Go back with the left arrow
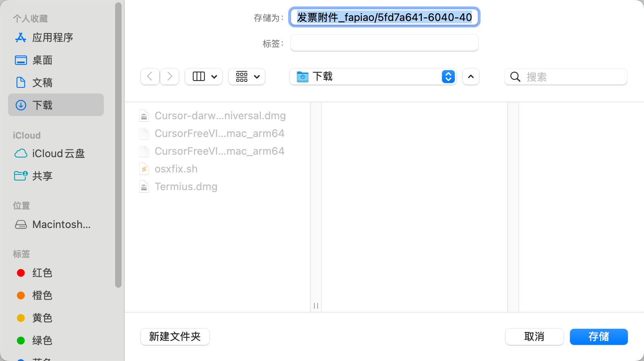This screenshot has height=361, width=644. [x=150, y=77]
